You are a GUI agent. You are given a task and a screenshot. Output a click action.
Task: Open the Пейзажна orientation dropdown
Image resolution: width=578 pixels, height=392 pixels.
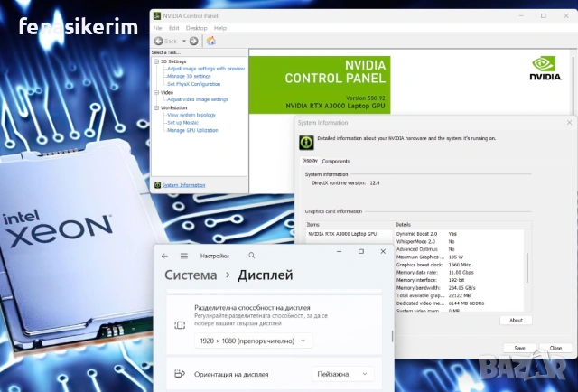pyautogui.click(x=342, y=373)
